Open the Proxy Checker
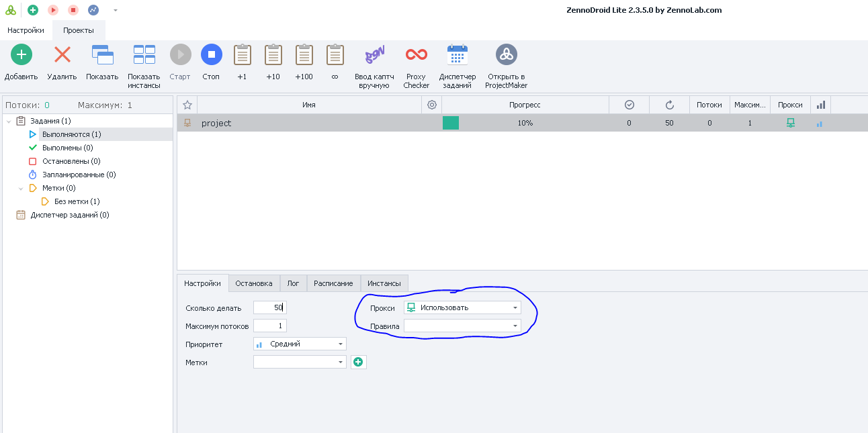The height and width of the screenshot is (433, 868). coord(417,67)
